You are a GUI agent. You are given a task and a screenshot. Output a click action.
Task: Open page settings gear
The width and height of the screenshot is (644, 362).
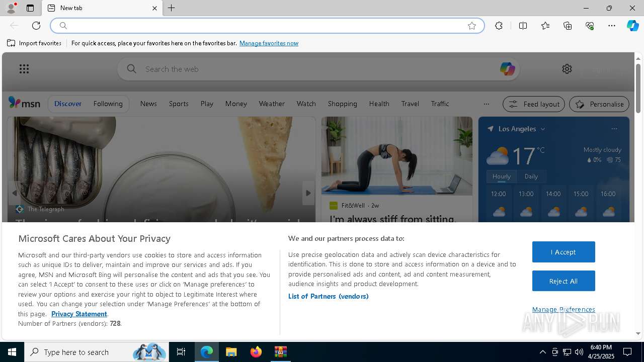coord(567,69)
